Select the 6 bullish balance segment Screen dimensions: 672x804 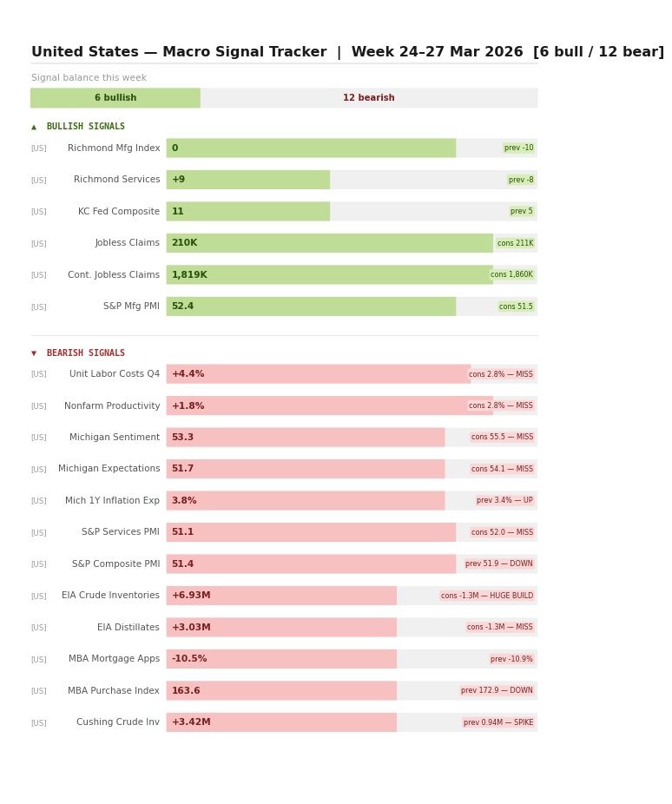pos(115,98)
